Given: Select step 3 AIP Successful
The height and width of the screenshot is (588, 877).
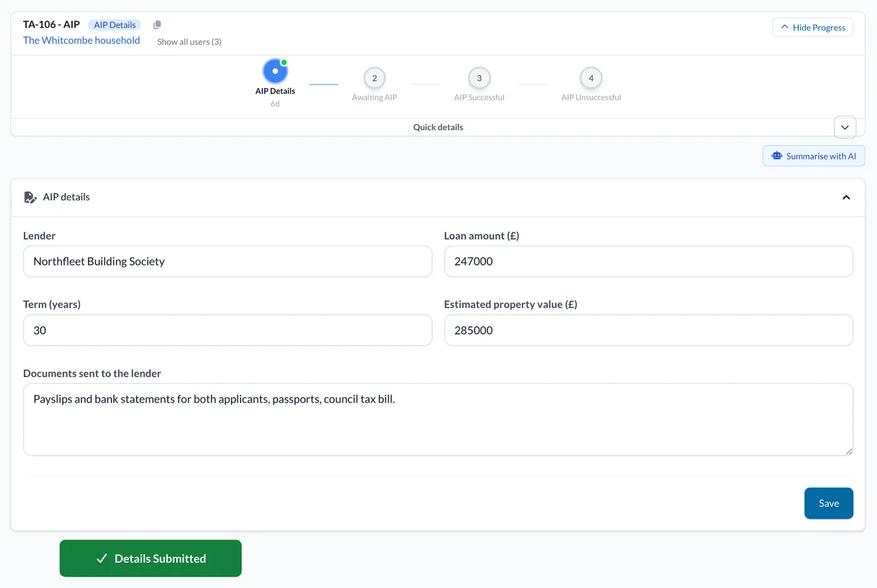Looking at the screenshot, I should [x=479, y=78].
